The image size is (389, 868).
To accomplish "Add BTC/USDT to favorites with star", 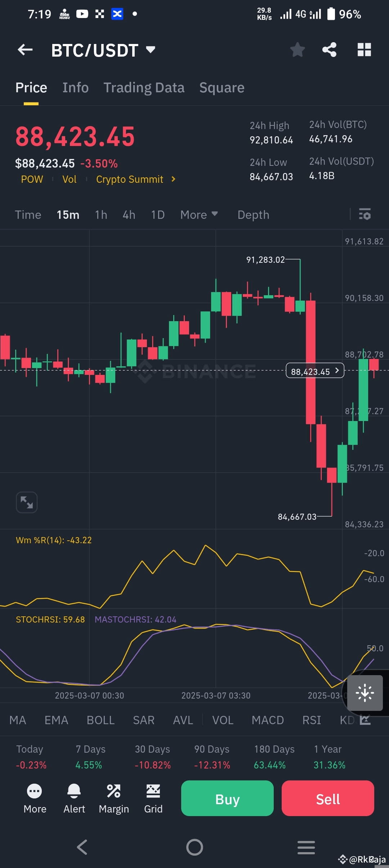I will 298,50.
